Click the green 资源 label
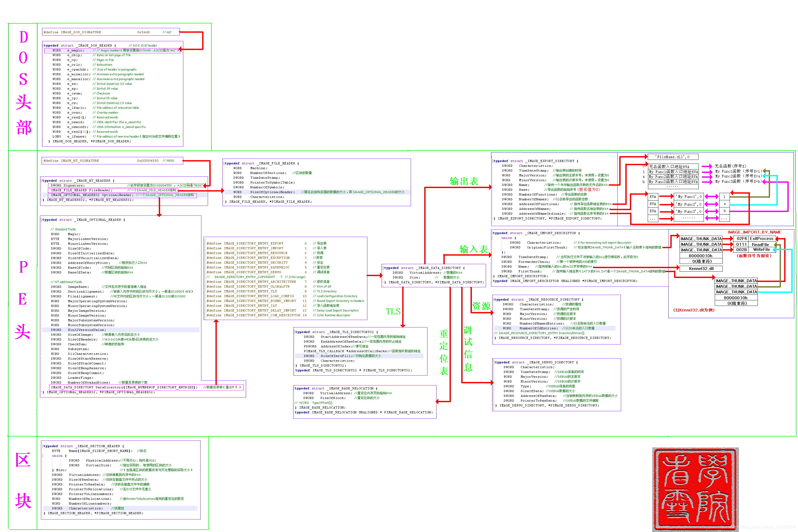Screen dimensions: 798x532 point(481,306)
